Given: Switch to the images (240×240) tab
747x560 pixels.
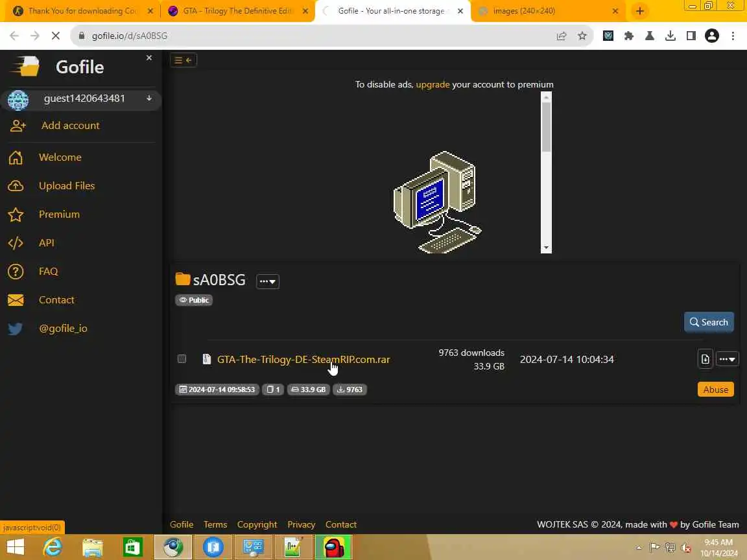Looking at the screenshot, I should pyautogui.click(x=548, y=11).
